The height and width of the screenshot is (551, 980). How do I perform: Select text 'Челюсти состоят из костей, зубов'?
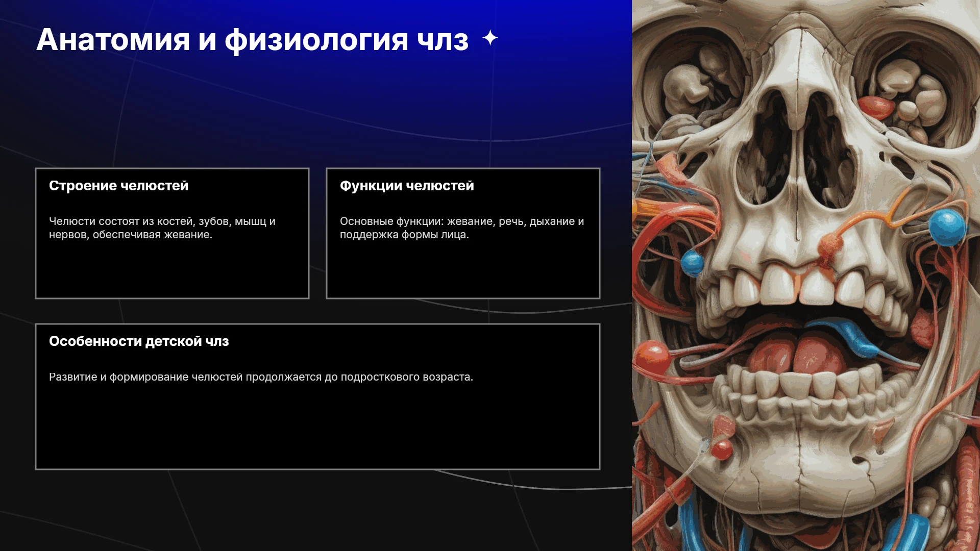point(139,221)
